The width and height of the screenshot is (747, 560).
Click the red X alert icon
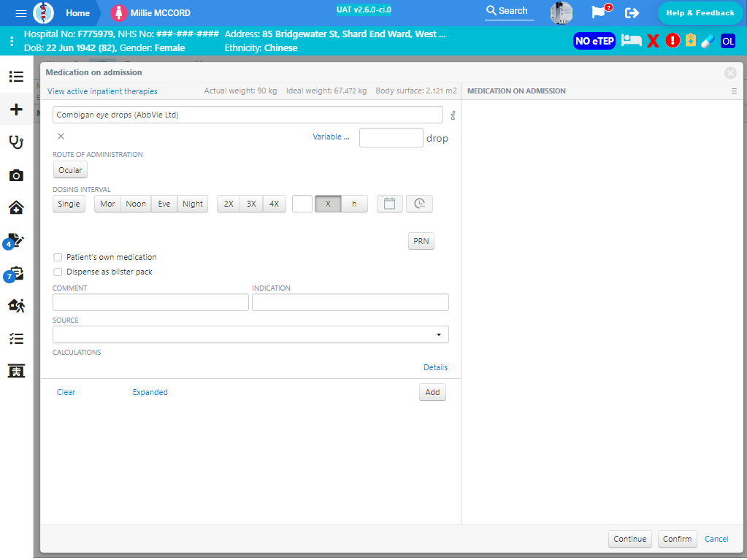pyautogui.click(x=653, y=41)
